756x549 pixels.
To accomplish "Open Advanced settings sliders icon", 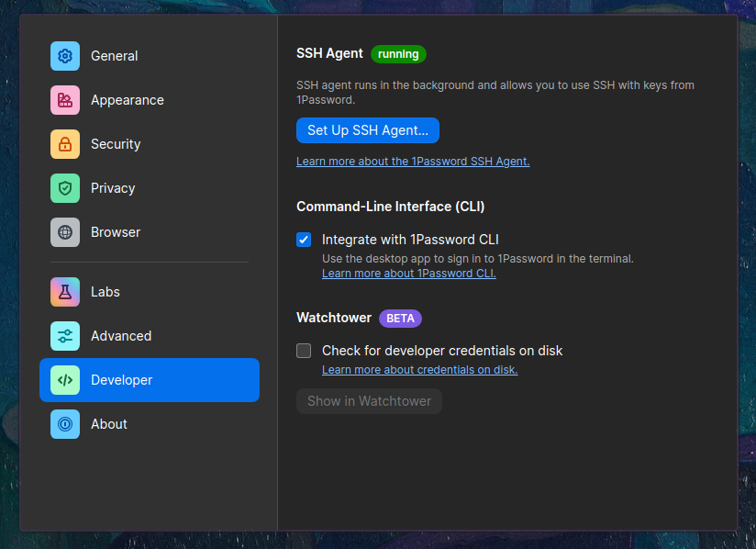I will (x=64, y=336).
